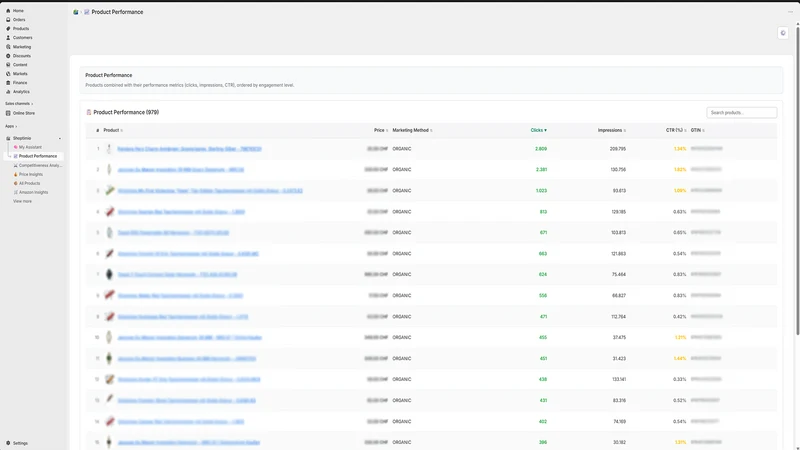Sort table by Clicks column
Image resolution: width=800 pixels, height=450 pixels.
coord(538,130)
